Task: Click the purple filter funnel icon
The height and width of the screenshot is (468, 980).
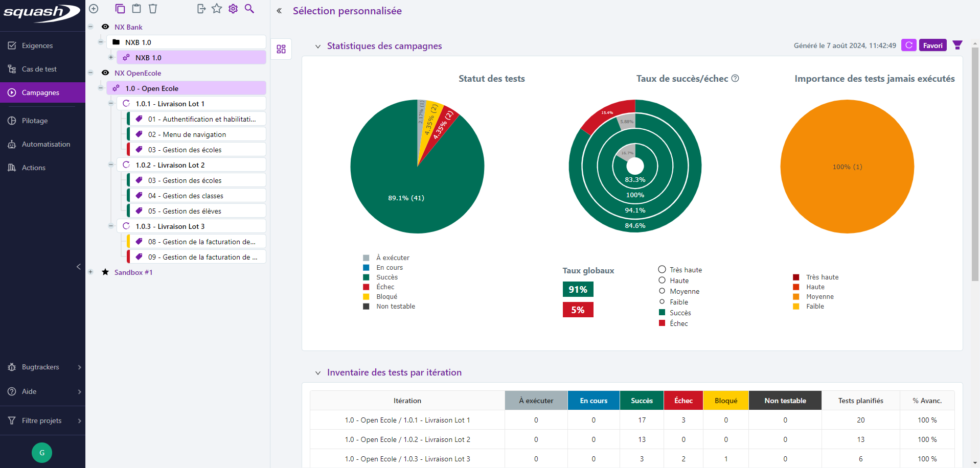Action: (958, 45)
